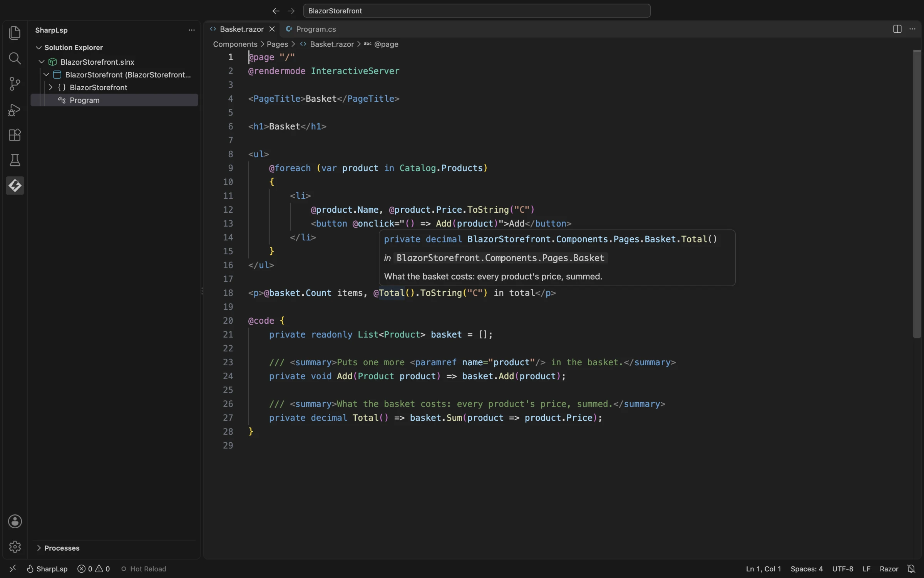Switch to the Basket.razor tab
Image resolution: width=924 pixels, height=578 pixels.
[241, 29]
